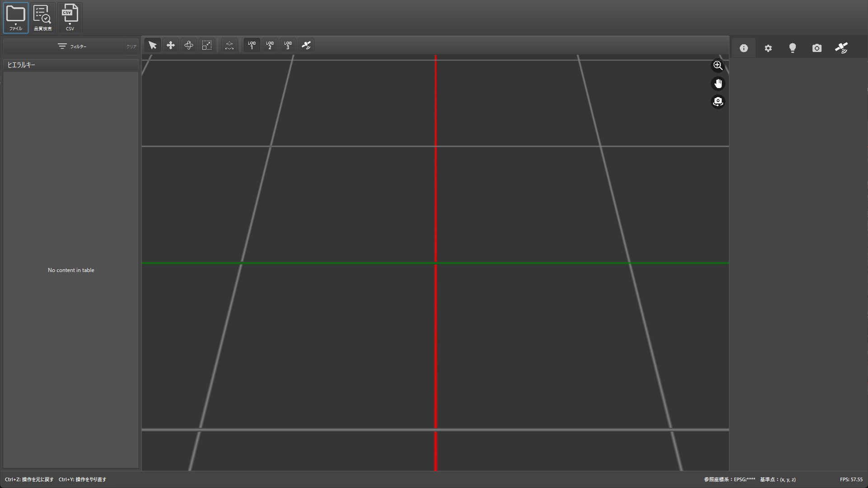The height and width of the screenshot is (488, 868).
Task: Click the FPS counter in status bar
Action: coord(851,479)
